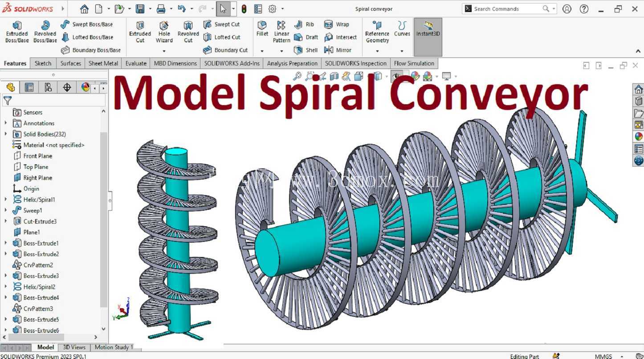Open the Curves dropdown arrow
This screenshot has height=359, width=644.
pos(402,51)
